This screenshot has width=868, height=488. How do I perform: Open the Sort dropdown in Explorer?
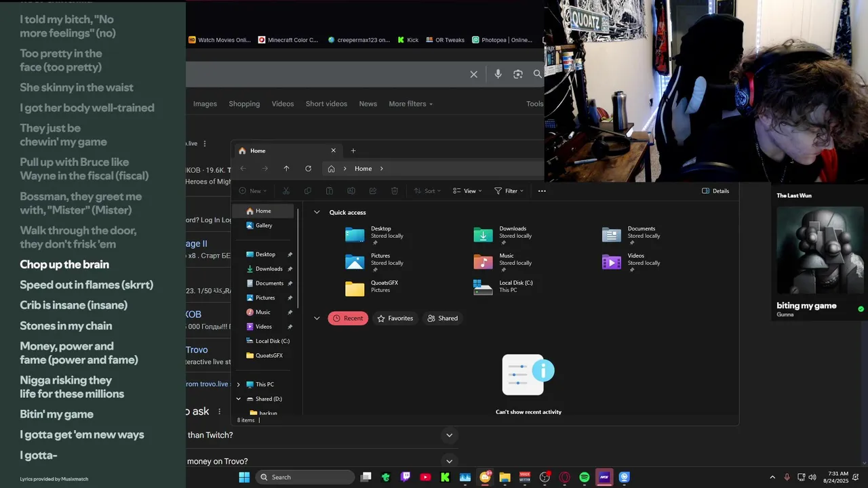(x=427, y=191)
